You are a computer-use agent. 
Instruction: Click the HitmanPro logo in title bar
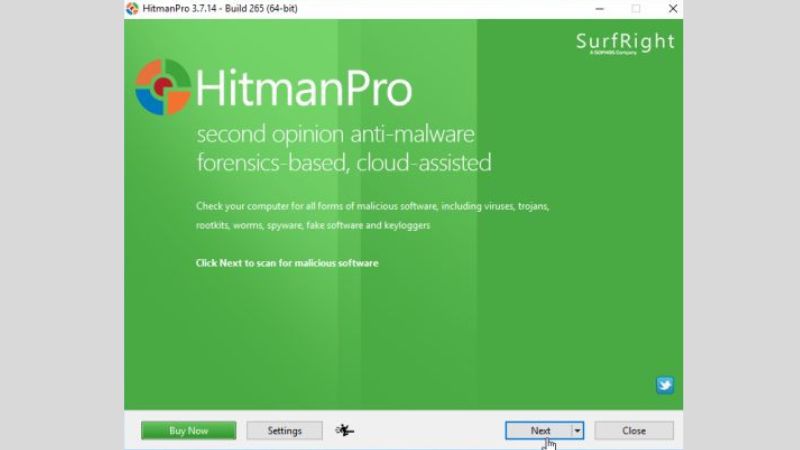click(x=132, y=8)
